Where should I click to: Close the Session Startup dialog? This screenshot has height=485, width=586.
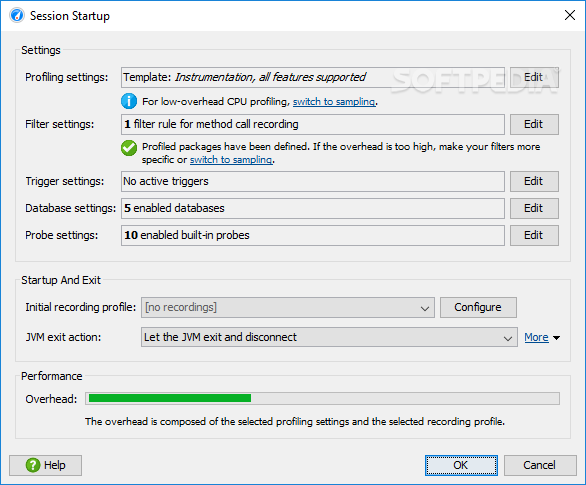pos(570,15)
